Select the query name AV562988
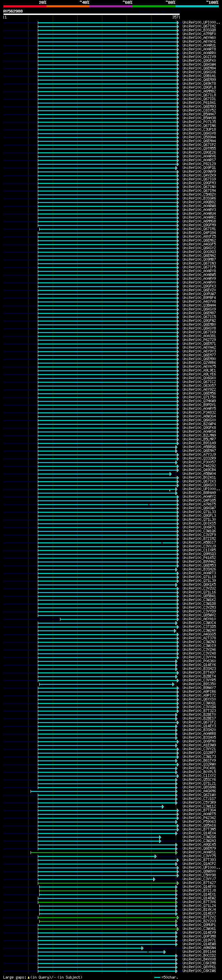Image resolution: width=222 pixels, height=980 pixels. (x=13, y=11)
